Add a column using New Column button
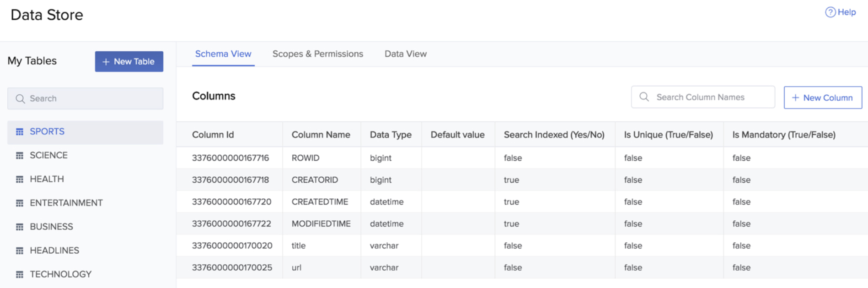 coord(823,98)
